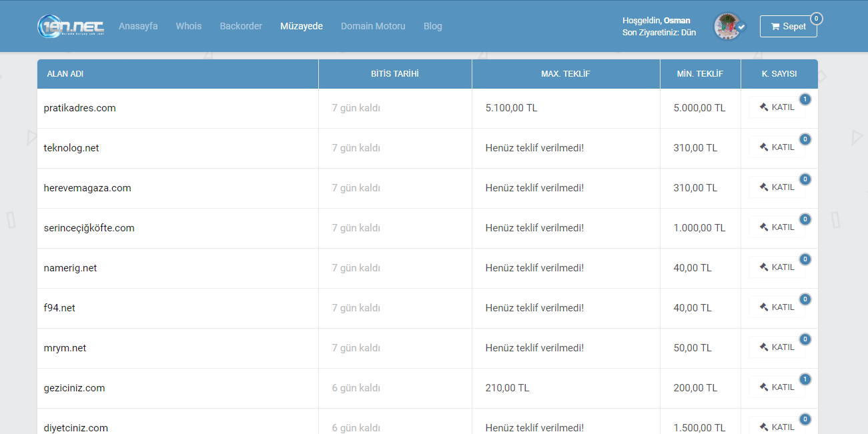Click participant count badge for serinceçiğköfte.com

pyautogui.click(x=805, y=219)
